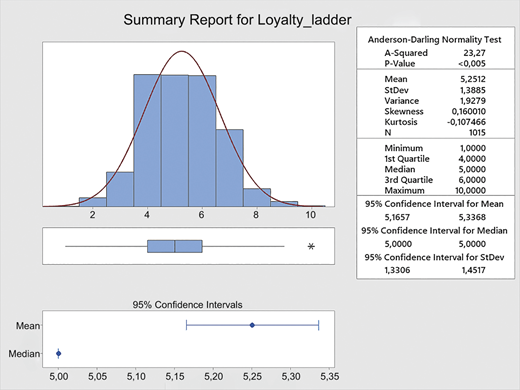Click interval axis label 5,35
Image resolution: width=520 pixels, height=390 pixels.
(330, 377)
